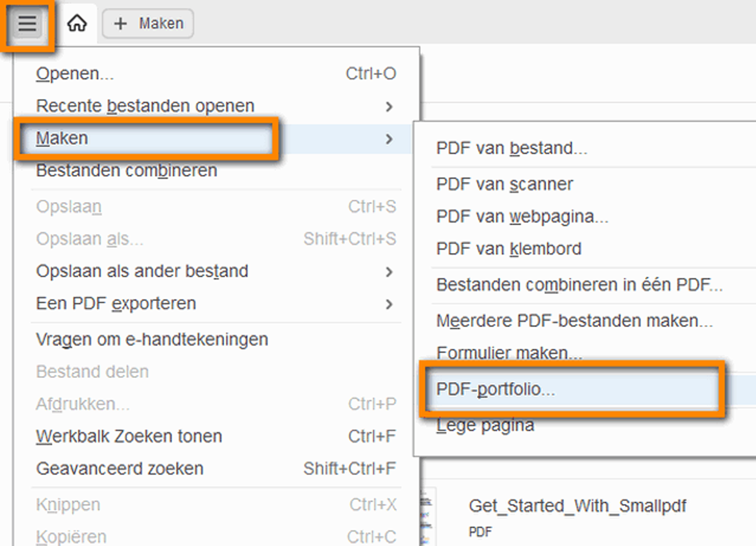Select PDF van scanner

pyautogui.click(x=505, y=184)
